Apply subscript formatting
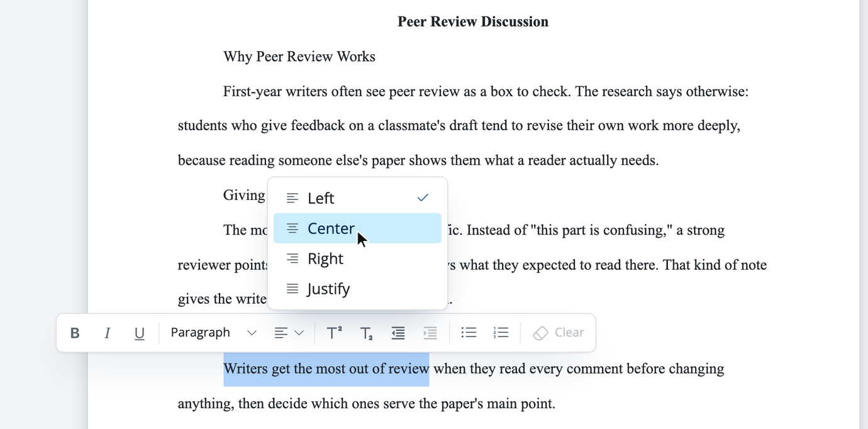 (x=366, y=333)
